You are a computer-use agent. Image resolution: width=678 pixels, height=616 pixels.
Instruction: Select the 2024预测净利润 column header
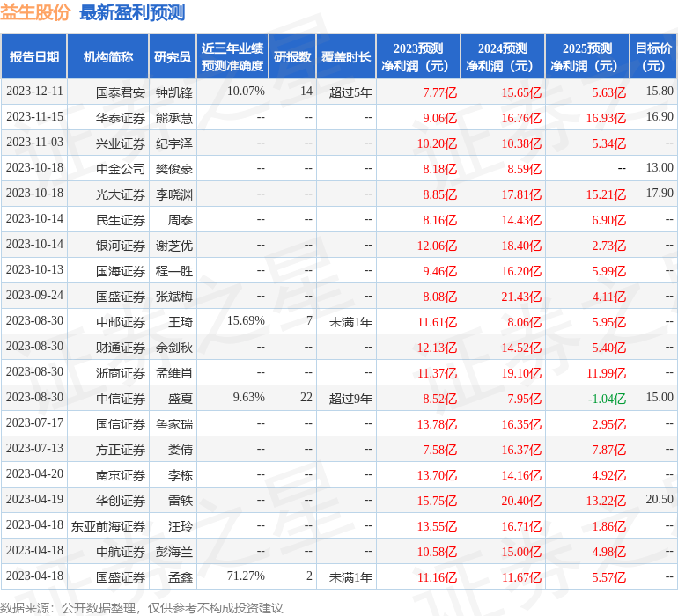pyautogui.click(x=503, y=56)
